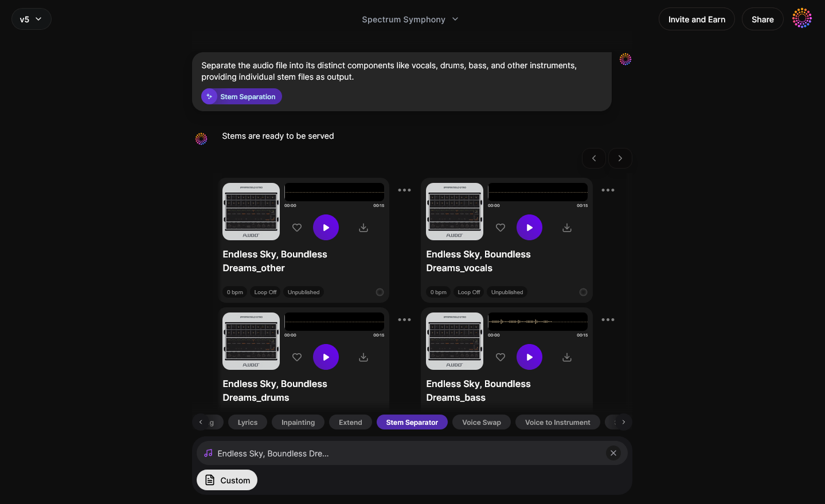Remove the attached Endless Sky audio file
Viewport: 825px width, 504px height.
coord(613,453)
